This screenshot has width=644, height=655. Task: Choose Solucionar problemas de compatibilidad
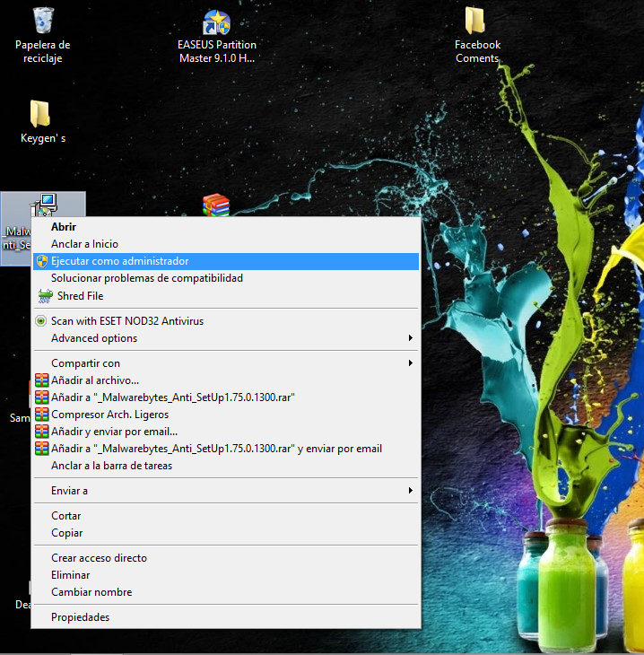coord(226,278)
